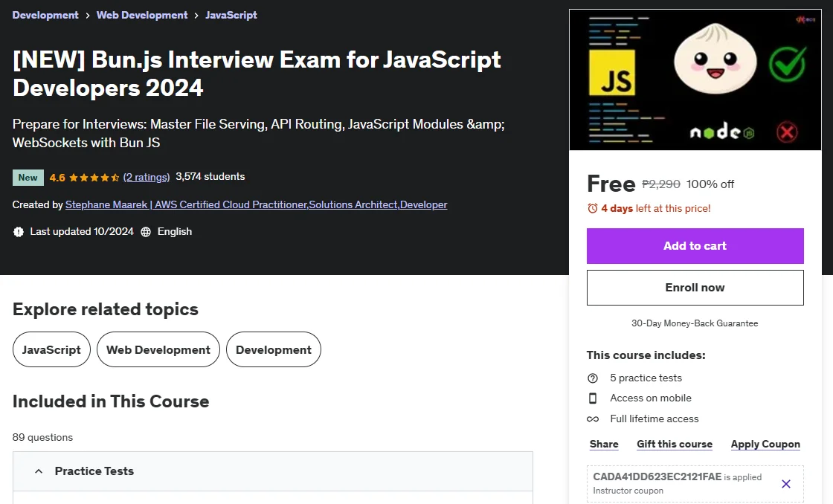Click the 30-Day Money-Back Guarantee text
The height and width of the screenshot is (504, 833).
pyautogui.click(x=695, y=323)
